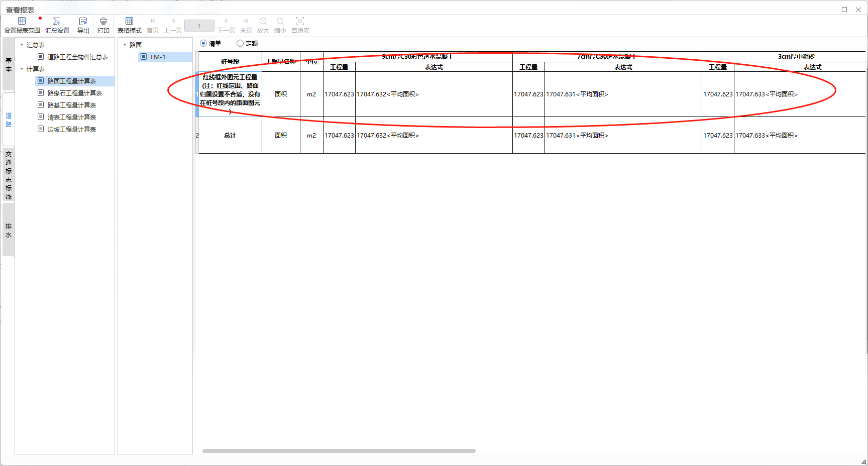The height and width of the screenshot is (466, 868).
Task: Go to 下一页 next page
Action: click(226, 25)
